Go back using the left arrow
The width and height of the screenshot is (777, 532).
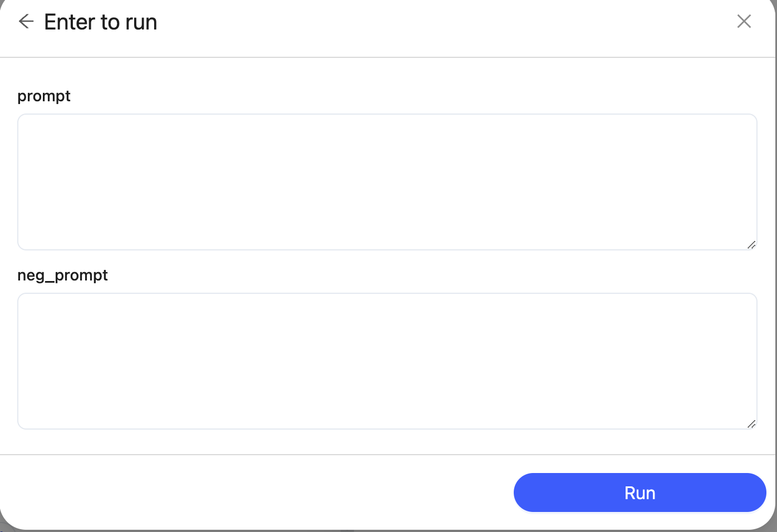pos(26,22)
